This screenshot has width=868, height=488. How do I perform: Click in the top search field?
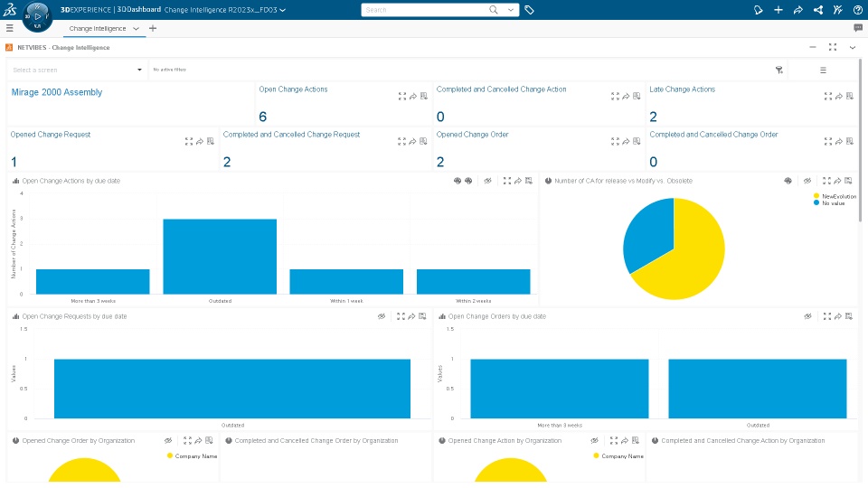point(426,10)
